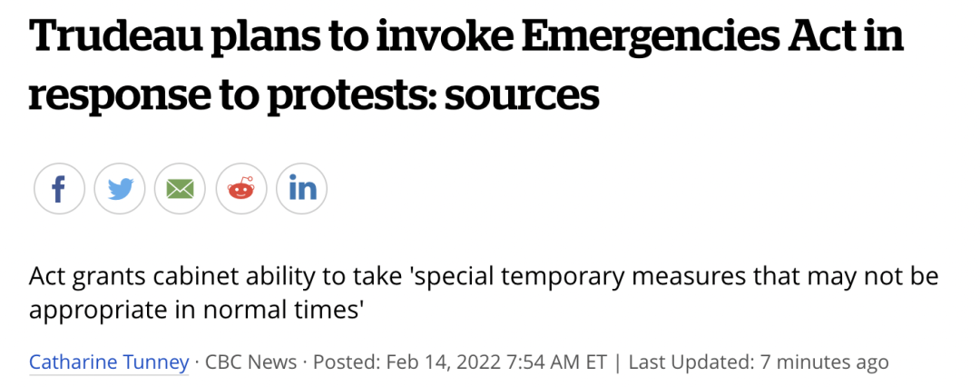This screenshot has height=387, width=980.
Task: Open author Catharine Tunney's profile link
Action: click(109, 362)
